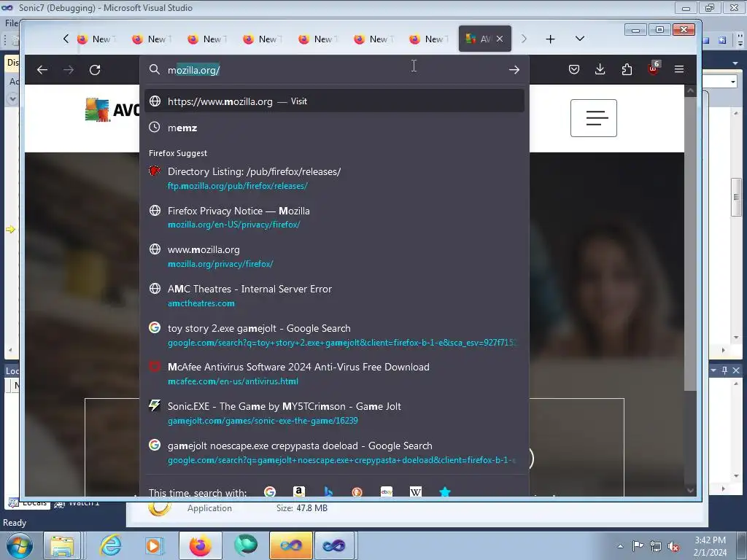
Task: Search with Google one-off icon
Action: [x=270, y=491]
